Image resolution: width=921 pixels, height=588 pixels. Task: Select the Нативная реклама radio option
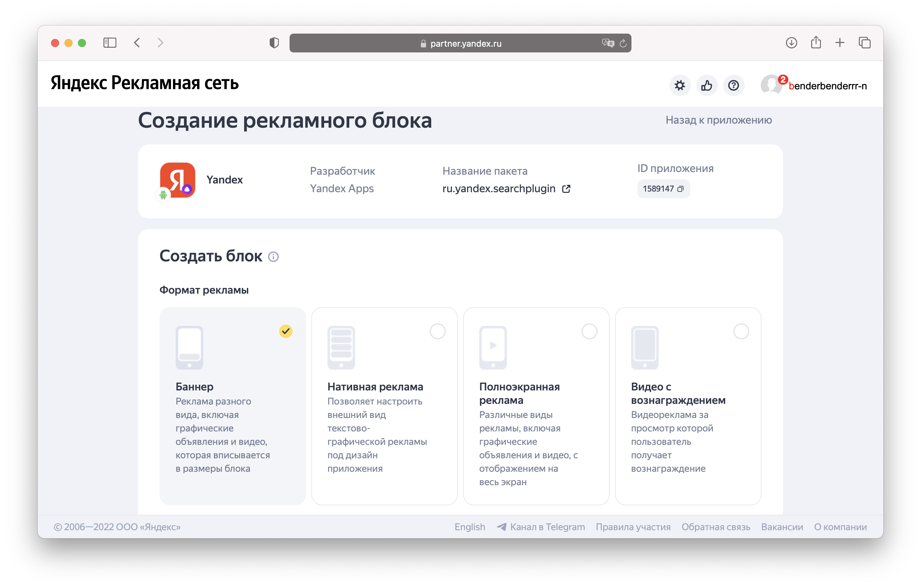[437, 331]
